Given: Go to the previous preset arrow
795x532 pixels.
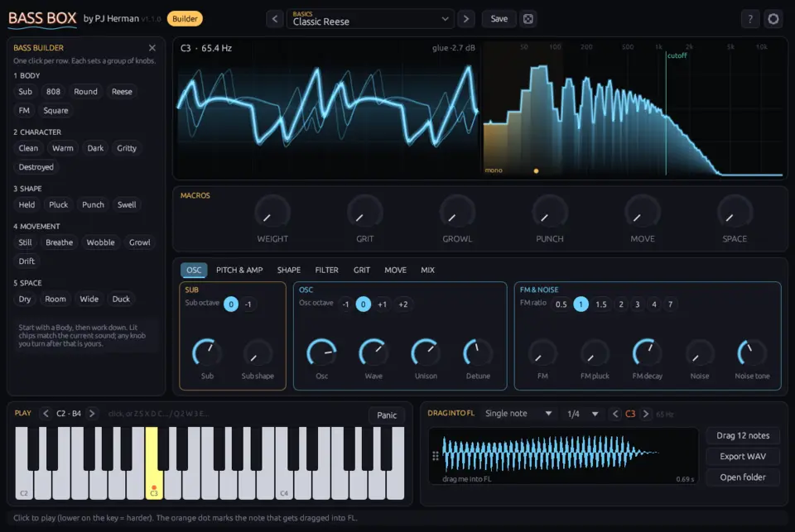Looking at the screenshot, I should pos(275,19).
